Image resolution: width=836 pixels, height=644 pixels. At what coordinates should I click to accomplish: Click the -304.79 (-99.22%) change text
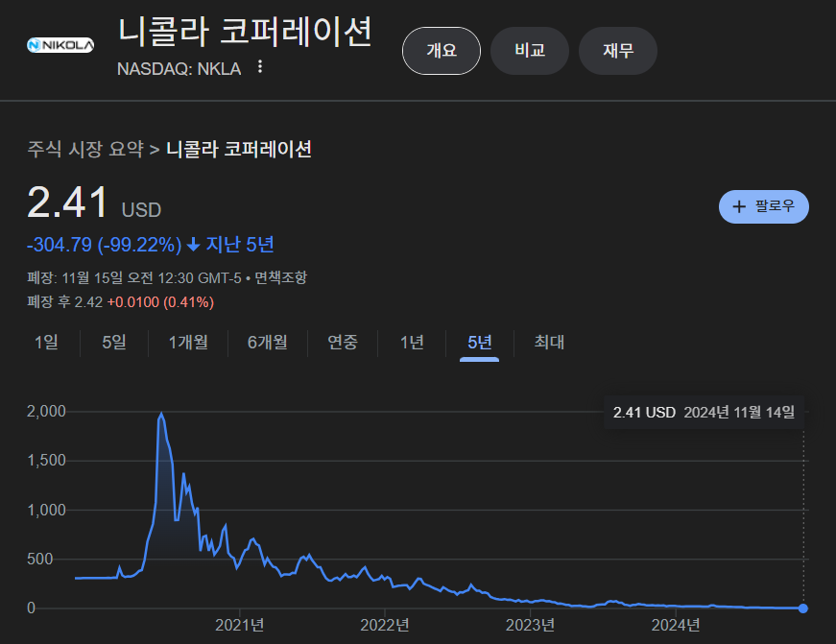[x=104, y=245]
